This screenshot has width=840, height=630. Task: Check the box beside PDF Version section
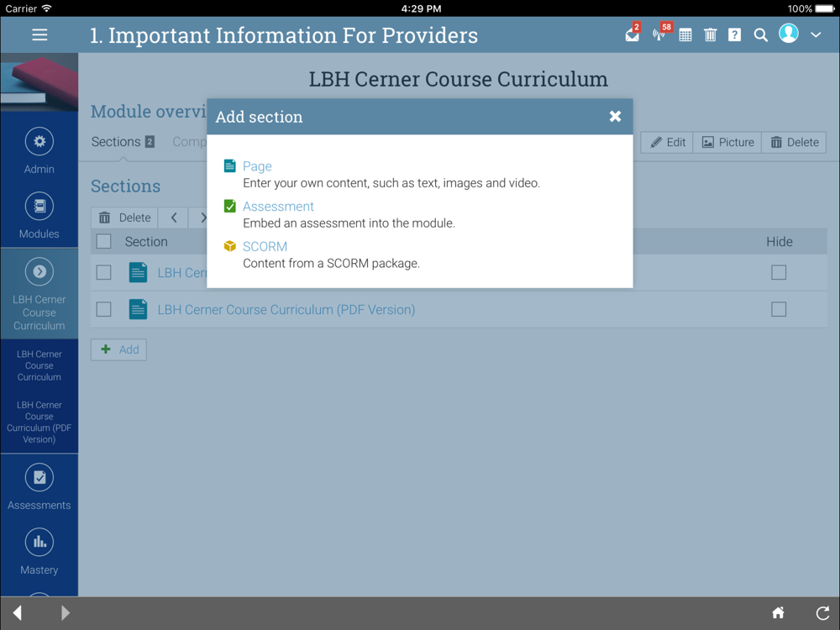(104, 310)
